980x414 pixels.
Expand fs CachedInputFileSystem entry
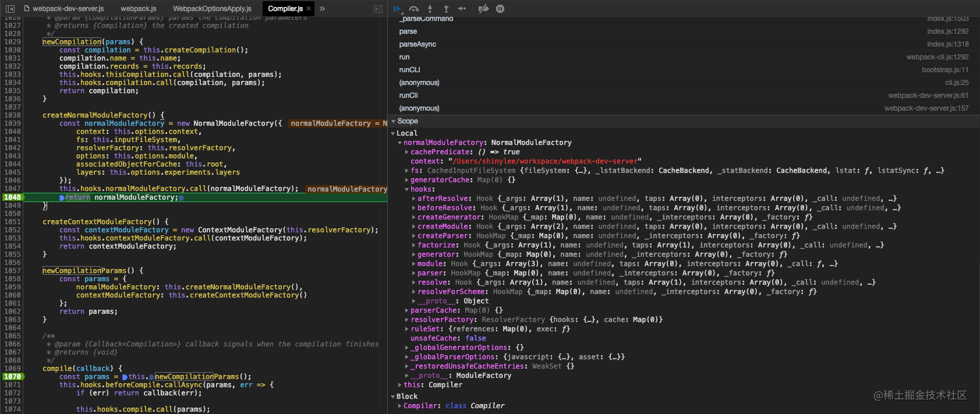click(406, 171)
